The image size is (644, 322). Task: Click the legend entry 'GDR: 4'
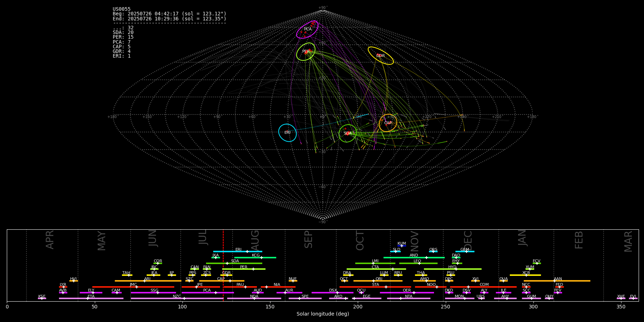(122, 52)
